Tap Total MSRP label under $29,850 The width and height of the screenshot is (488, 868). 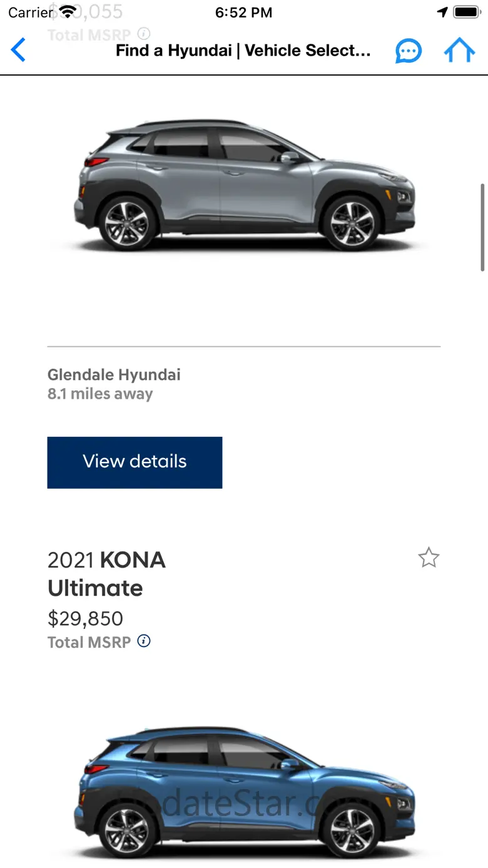(x=89, y=642)
